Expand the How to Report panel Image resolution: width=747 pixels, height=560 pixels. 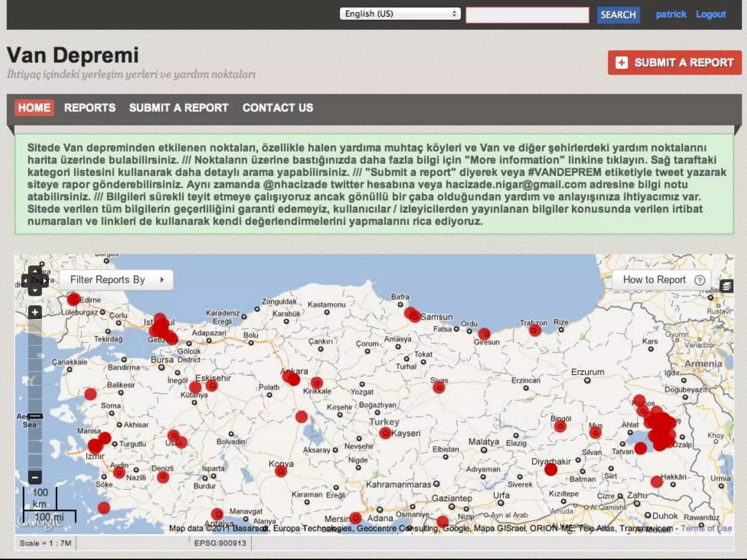[654, 280]
